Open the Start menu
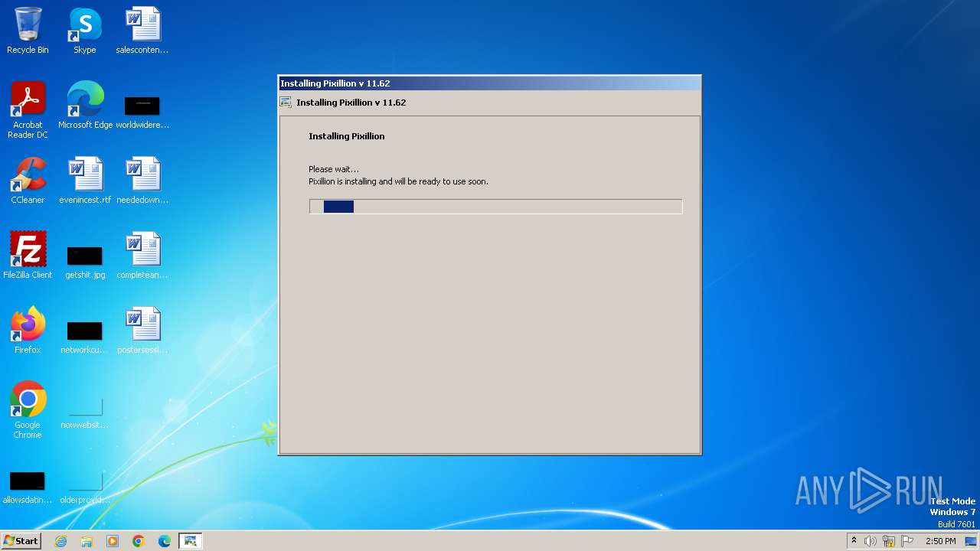The width and height of the screenshot is (980, 551). click(21, 541)
